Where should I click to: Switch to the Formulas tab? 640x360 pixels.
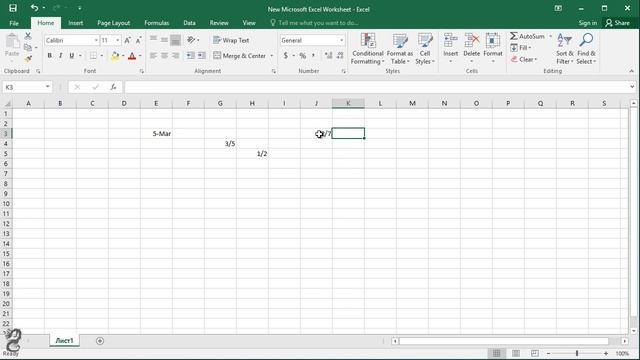pyautogui.click(x=157, y=23)
